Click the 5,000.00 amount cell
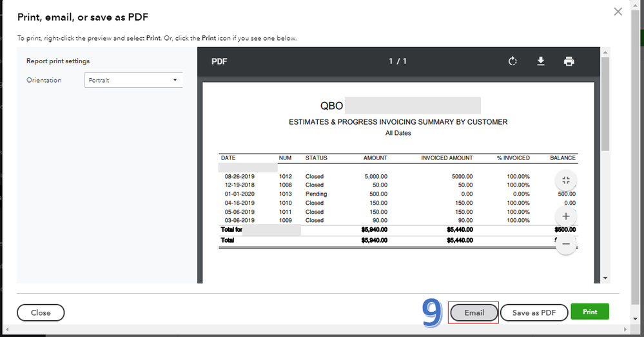The image size is (644, 337). (376, 176)
